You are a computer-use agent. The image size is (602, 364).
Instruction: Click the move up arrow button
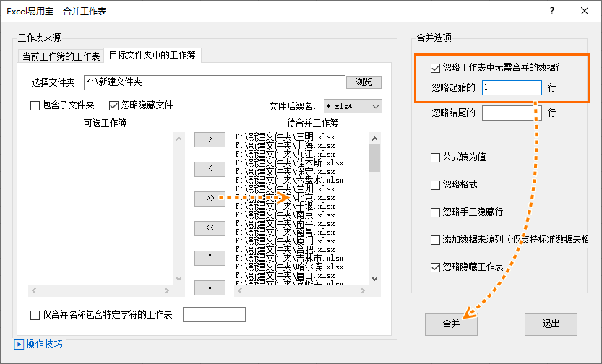pos(210,258)
